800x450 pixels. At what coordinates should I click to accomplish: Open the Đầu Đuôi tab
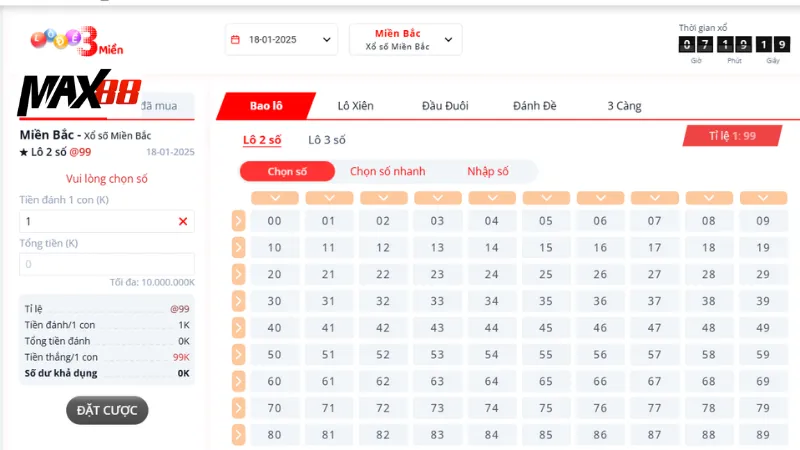[x=445, y=106]
